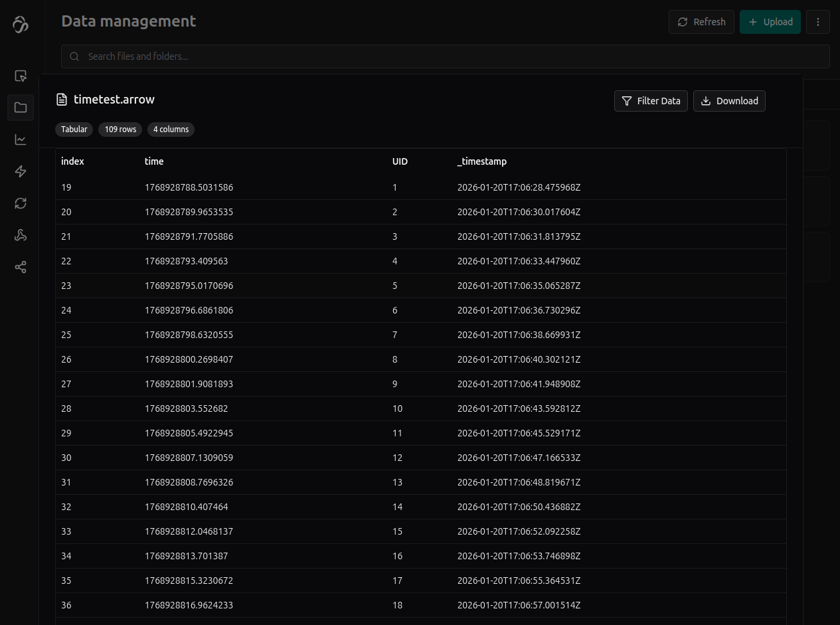Open the cursor selection sidebar icon
The height and width of the screenshot is (625, 840).
click(21, 76)
